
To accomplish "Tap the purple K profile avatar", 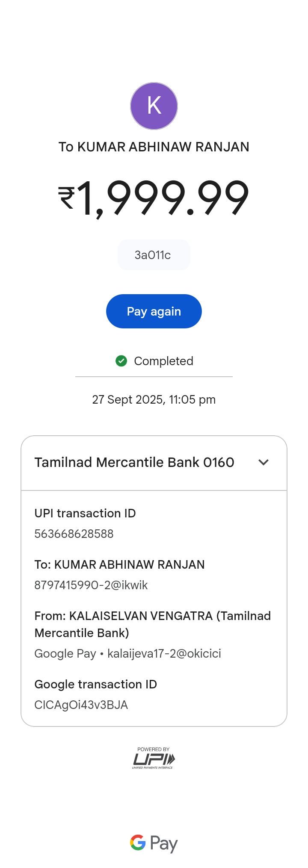I will tap(154, 106).
